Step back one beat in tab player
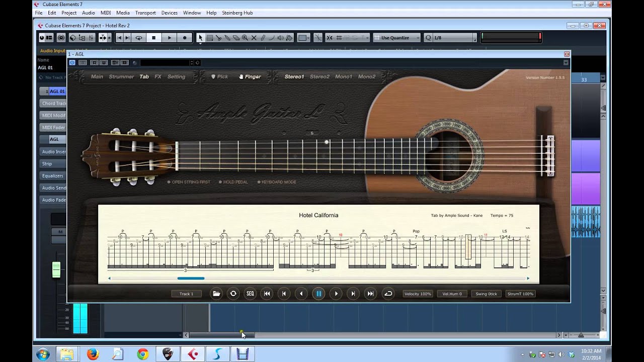The width and height of the screenshot is (644, 362). pos(301,294)
